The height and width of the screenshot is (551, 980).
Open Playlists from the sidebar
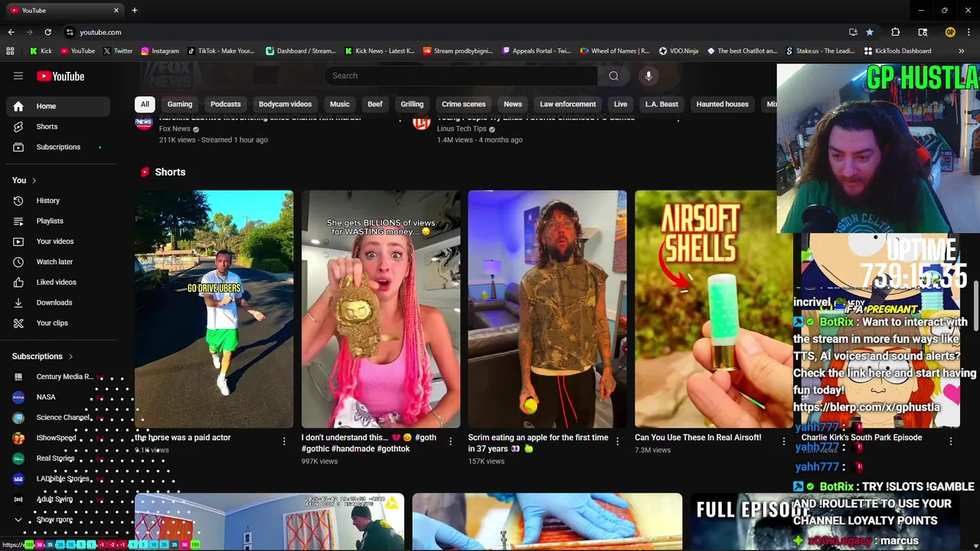click(x=58, y=221)
